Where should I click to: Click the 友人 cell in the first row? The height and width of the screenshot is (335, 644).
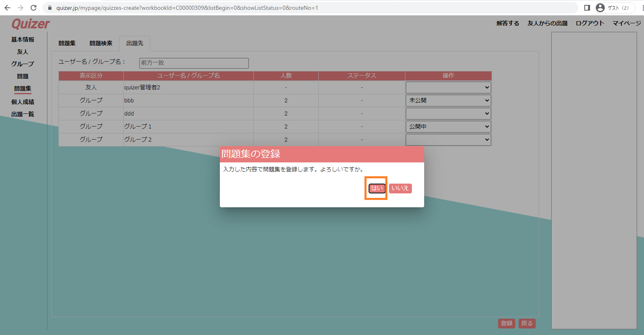click(x=91, y=87)
